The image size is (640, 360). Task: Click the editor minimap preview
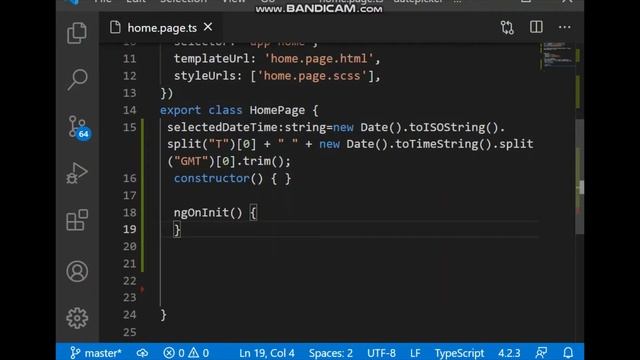click(x=557, y=55)
